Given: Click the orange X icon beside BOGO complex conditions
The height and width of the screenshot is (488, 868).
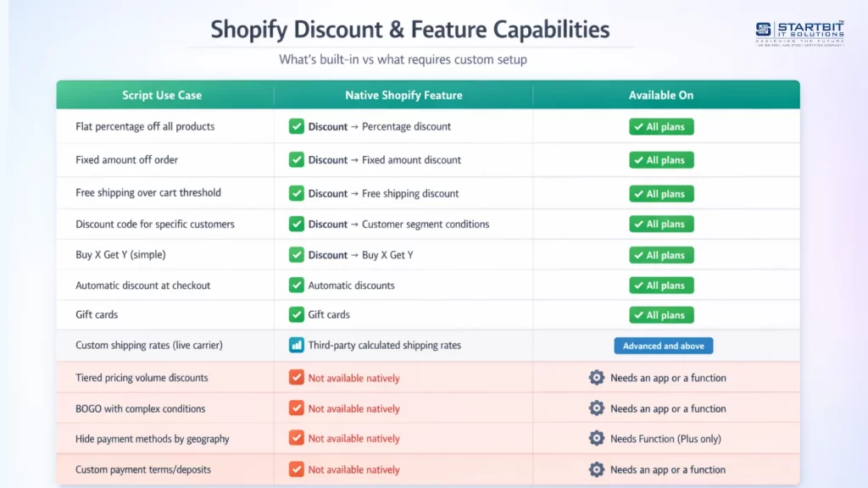Looking at the screenshot, I should (296, 408).
